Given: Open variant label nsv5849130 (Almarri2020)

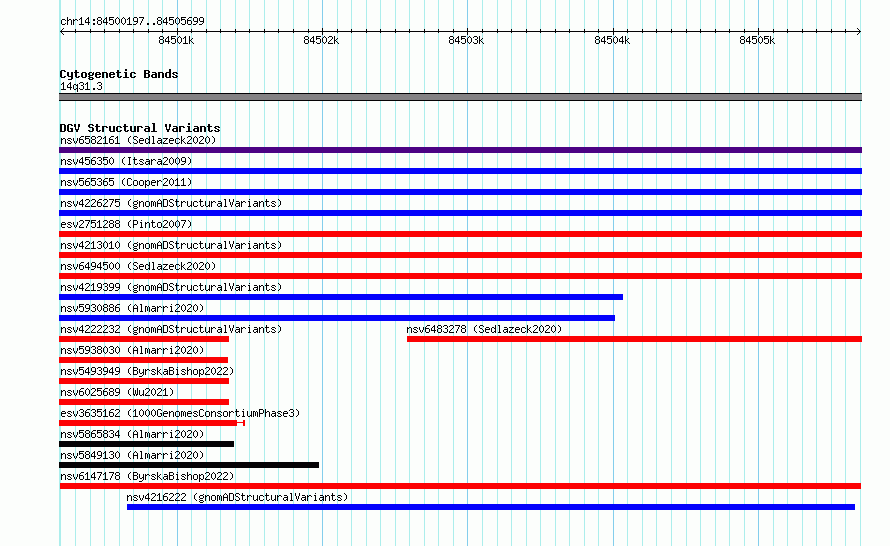Looking at the screenshot, I should [x=132, y=455].
